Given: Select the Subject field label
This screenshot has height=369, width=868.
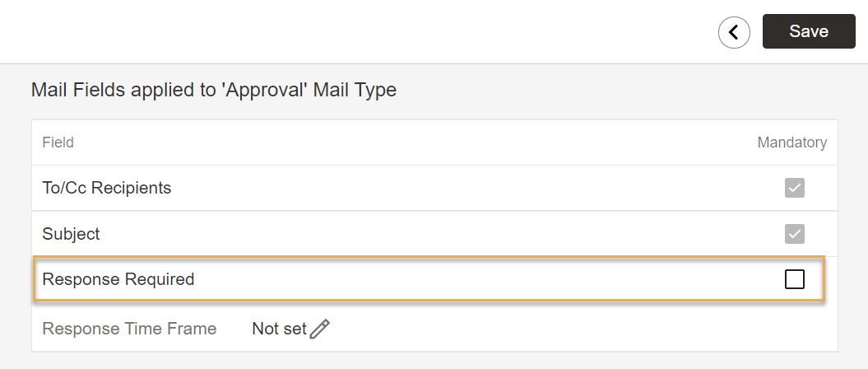Looking at the screenshot, I should tap(71, 234).
